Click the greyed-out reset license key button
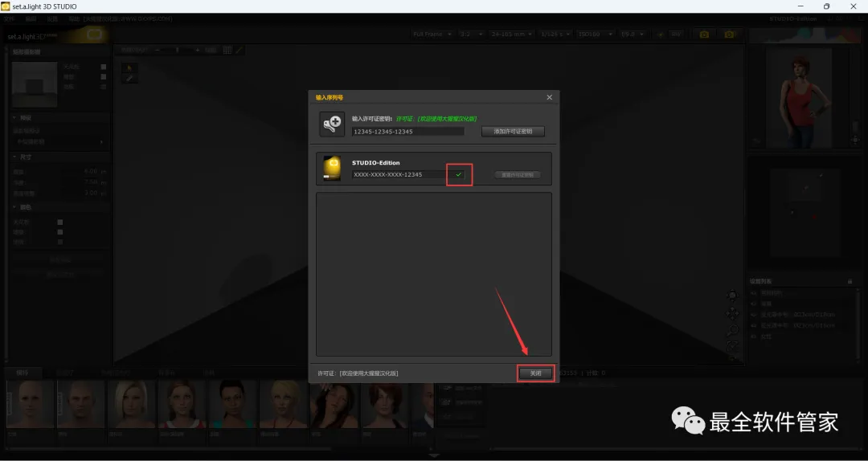This screenshot has width=868, height=461. point(517,175)
